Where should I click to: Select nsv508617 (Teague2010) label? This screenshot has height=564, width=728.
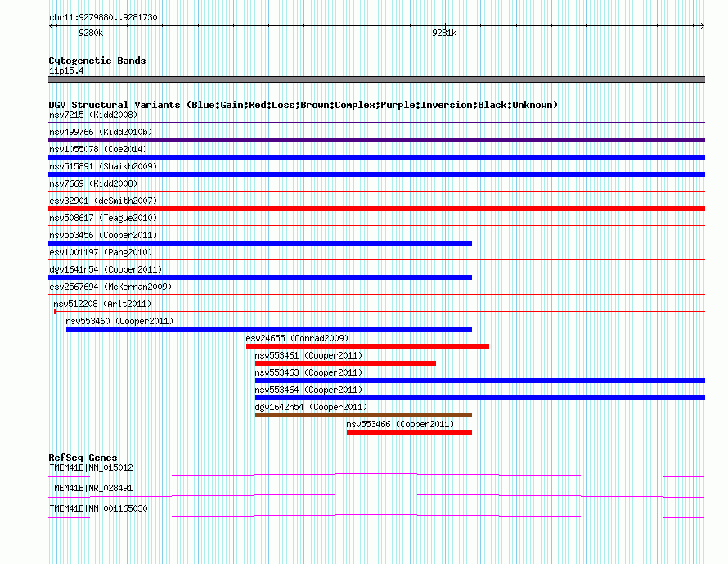tap(103, 218)
